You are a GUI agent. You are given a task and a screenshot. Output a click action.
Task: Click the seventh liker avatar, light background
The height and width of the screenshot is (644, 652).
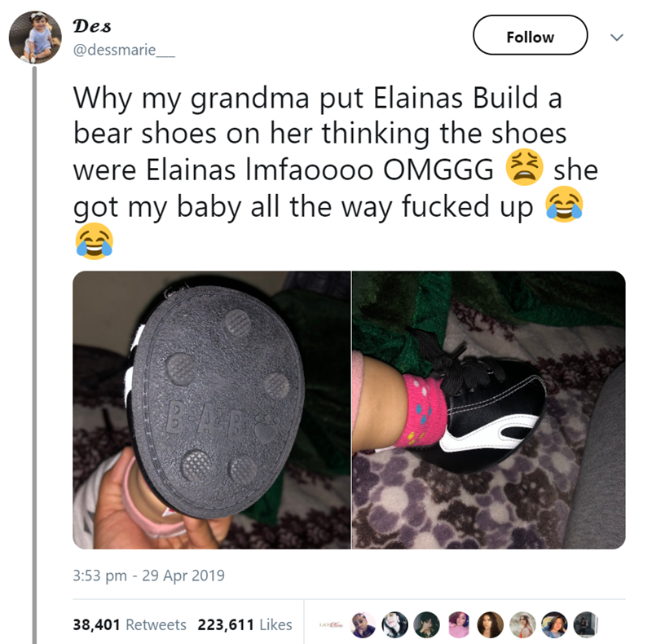522,624
